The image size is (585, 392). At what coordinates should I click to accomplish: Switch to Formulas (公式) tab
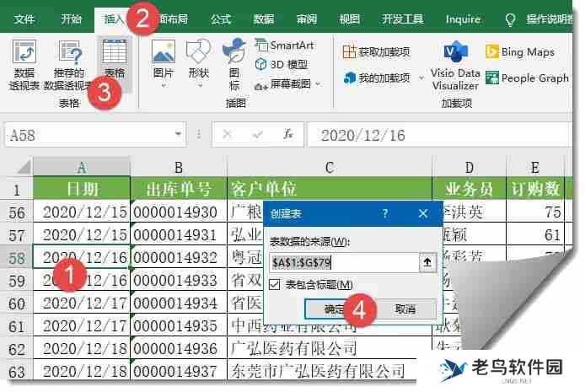coord(221,19)
